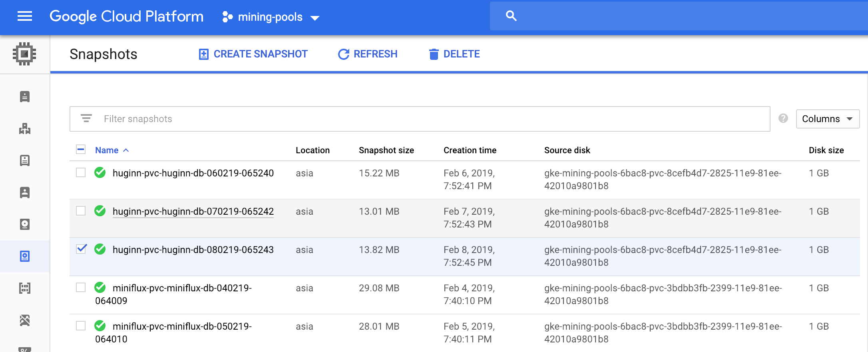Viewport: 868px width, 352px height.
Task: Click the help question mark icon
Action: 783,119
